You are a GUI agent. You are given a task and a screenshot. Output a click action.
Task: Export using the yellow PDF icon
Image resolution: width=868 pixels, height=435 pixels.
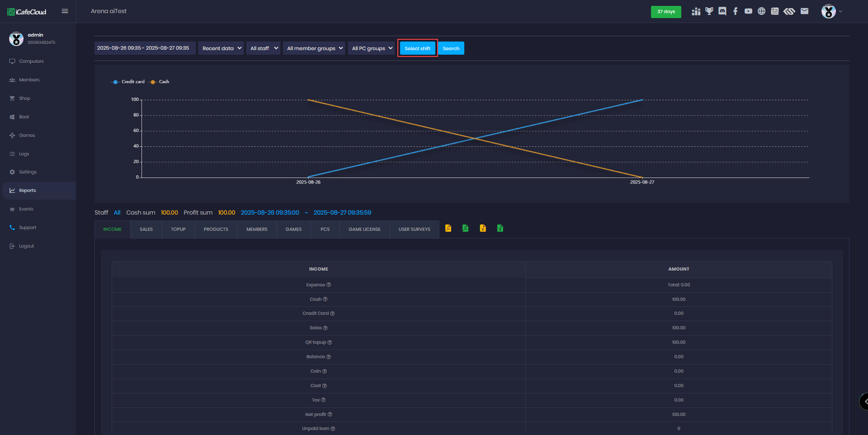pos(448,229)
